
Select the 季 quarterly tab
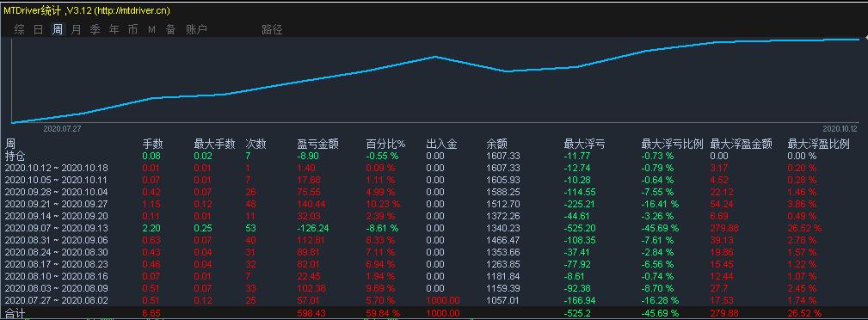click(95, 29)
